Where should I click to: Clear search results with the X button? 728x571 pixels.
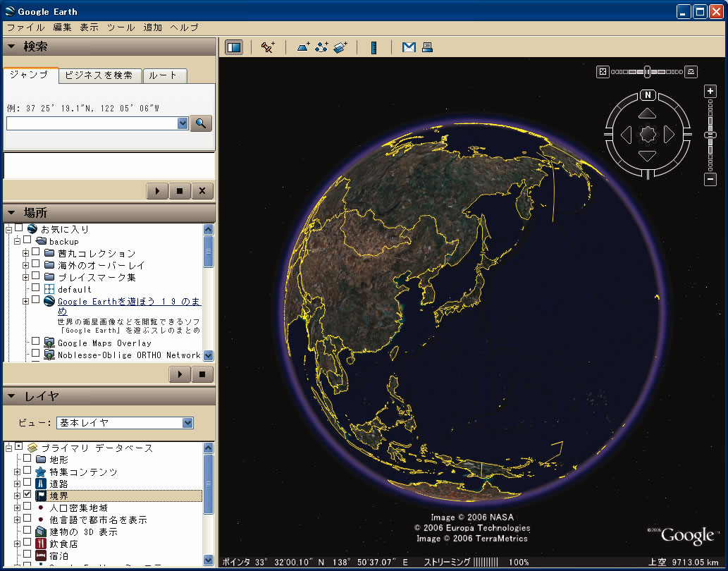click(x=202, y=191)
